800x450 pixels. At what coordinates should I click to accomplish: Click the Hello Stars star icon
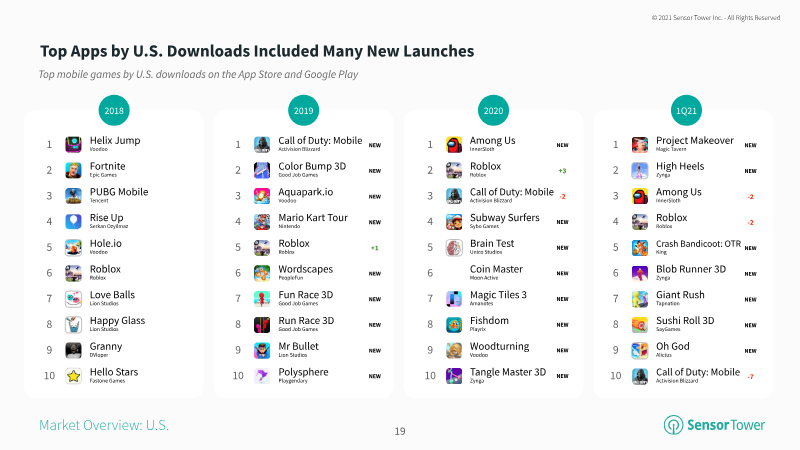point(73,376)
